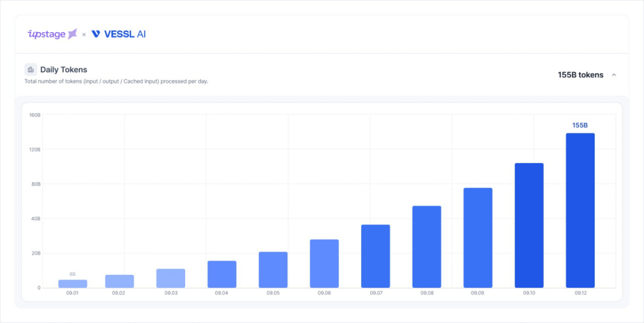Click the bar chart icon beside Daily Tokens
644x323 pixels.
coord(31,69)
